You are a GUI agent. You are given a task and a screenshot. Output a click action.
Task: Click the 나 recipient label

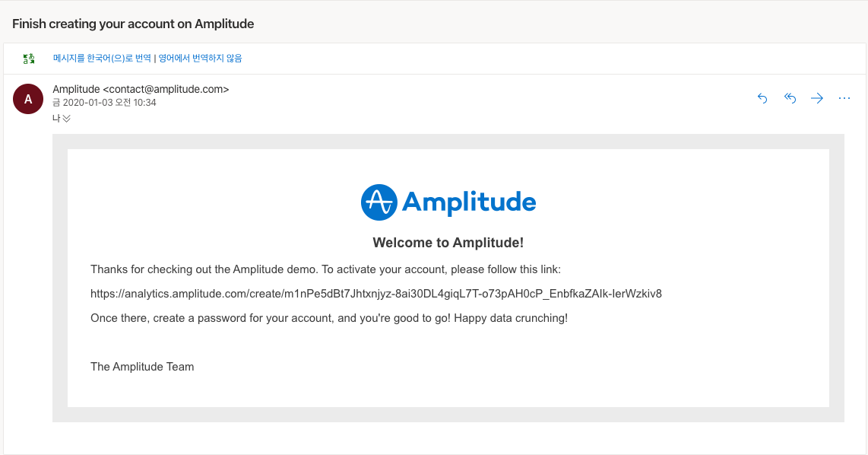pos(56,119)
